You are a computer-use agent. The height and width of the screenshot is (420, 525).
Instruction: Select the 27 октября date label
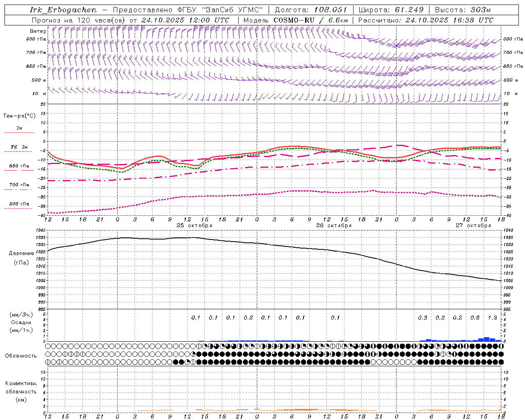[x=473, y=226]
